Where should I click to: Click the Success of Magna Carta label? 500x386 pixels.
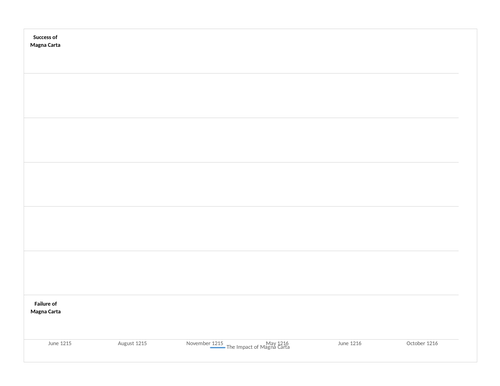coord(45,41)
